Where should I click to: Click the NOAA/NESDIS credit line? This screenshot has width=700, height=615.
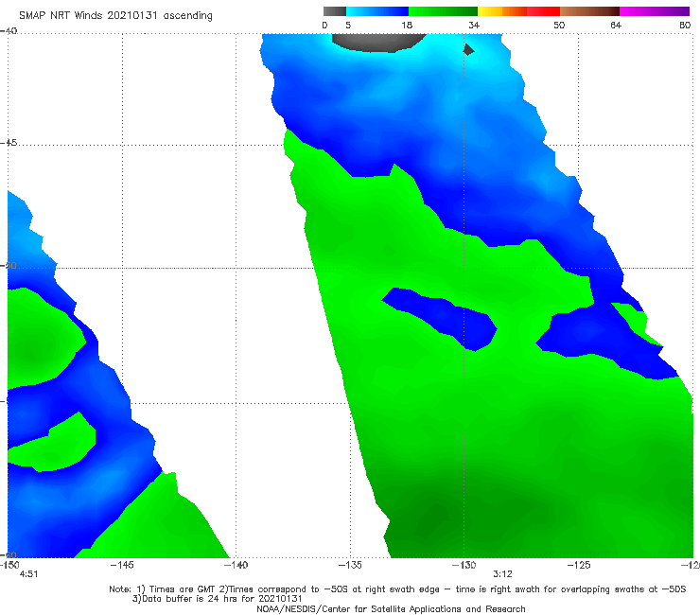click(391, 609)
